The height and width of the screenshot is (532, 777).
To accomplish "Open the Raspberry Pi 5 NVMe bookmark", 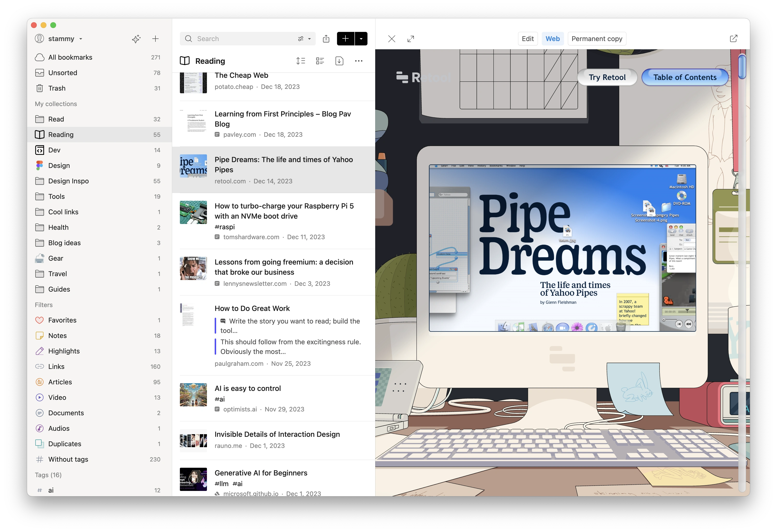I will [273, 221].
